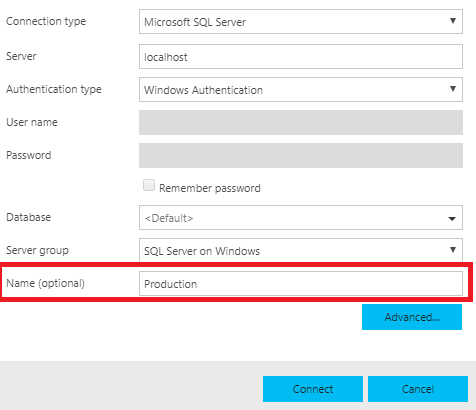The image size is (476, 410).
Task: Click the Cancel button
Action: click(418, 389)
